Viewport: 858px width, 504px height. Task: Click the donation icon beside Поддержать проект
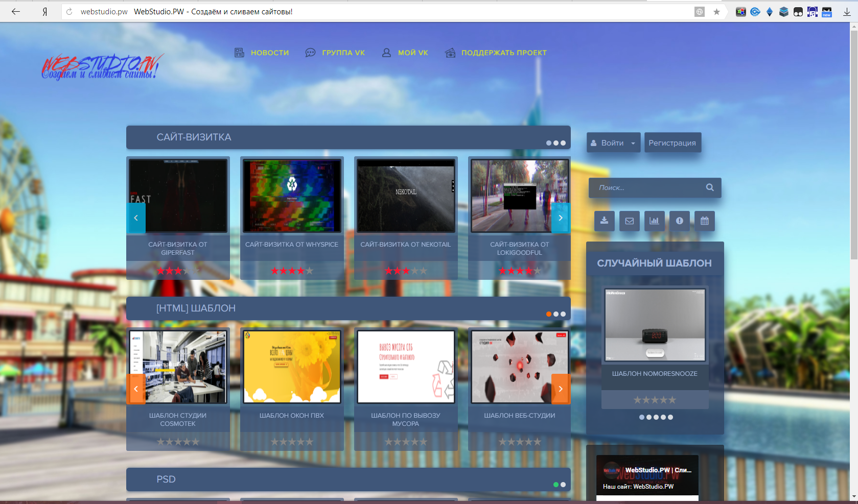coord(450,53)
